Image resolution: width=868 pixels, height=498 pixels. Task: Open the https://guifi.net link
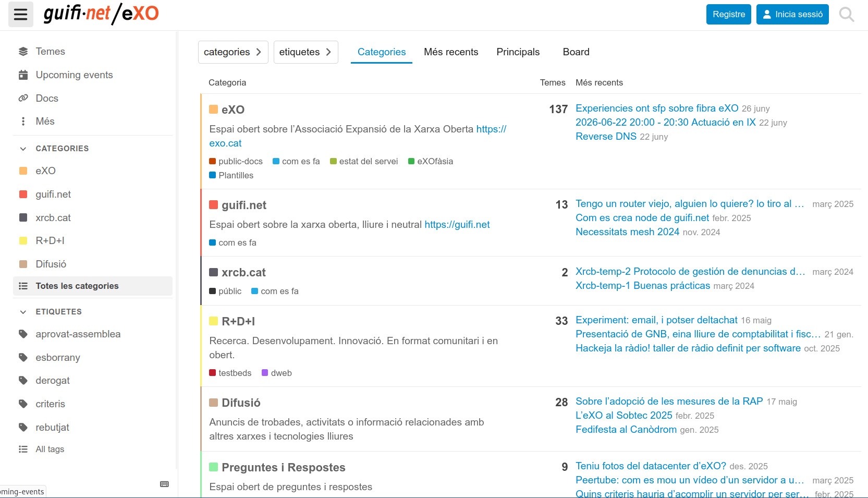pos(457,225)
